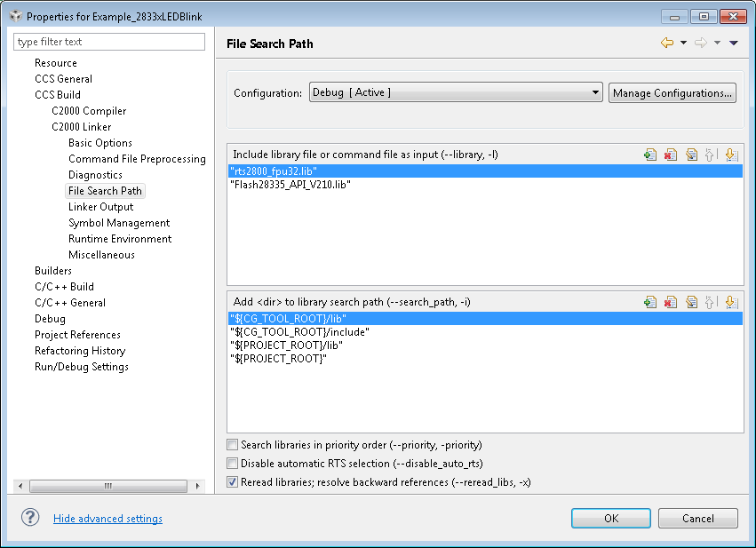Open the help icon in the bottom corner

pos(30,518)
